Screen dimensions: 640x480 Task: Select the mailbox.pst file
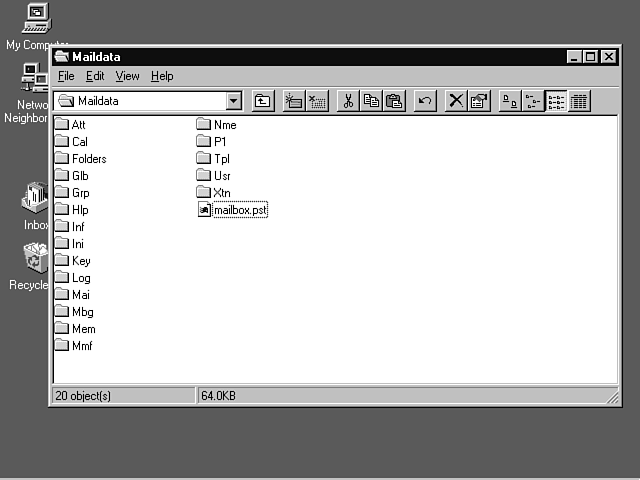coord(240,210)
